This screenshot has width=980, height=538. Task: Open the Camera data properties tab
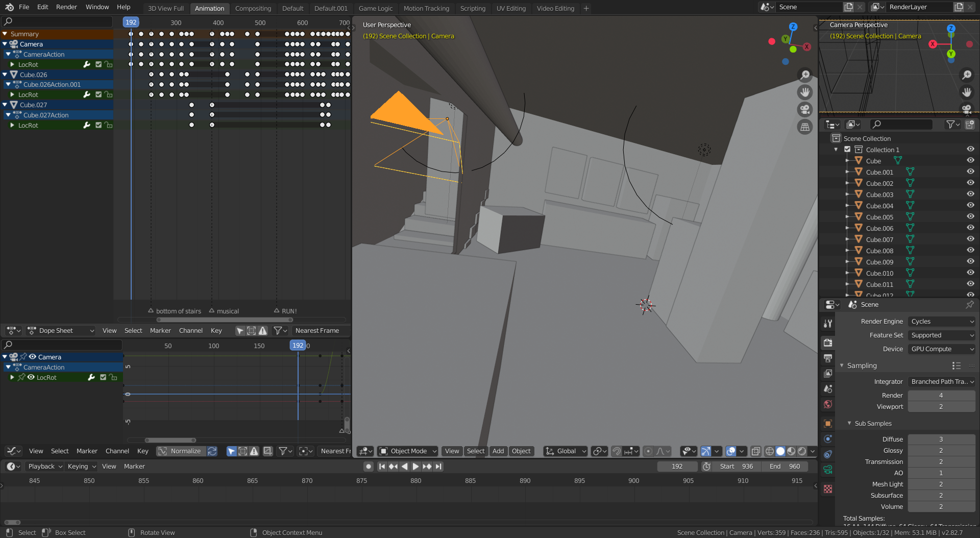[x=828, y=470]
